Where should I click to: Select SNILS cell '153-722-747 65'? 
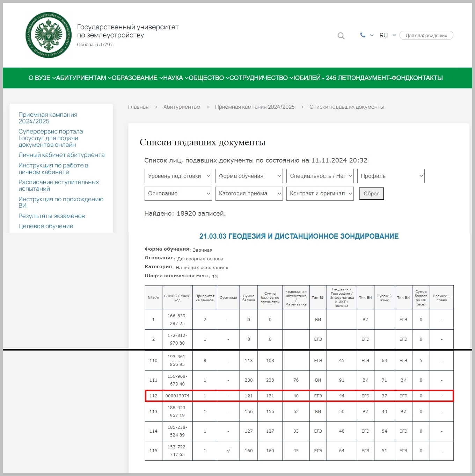pyautogui.click(x=177, y=451)
